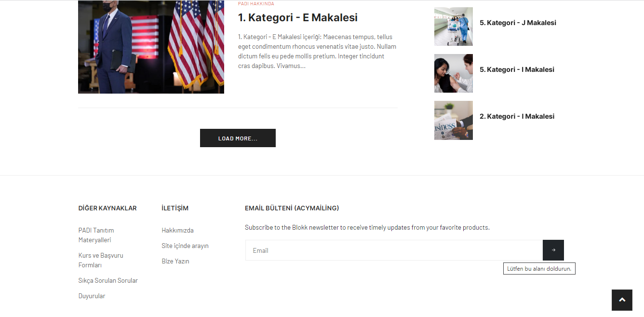Image resolution: width=644 pixels, height=317 pixels.
Task: Visit the Hakkımızda page
Action: click(x=177, y=230)
